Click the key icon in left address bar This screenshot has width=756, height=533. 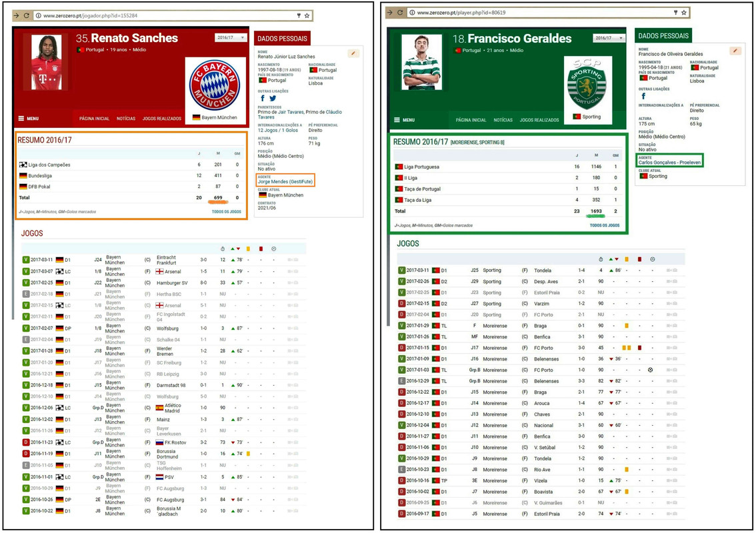pyautogui.click(x=299, y=15)
